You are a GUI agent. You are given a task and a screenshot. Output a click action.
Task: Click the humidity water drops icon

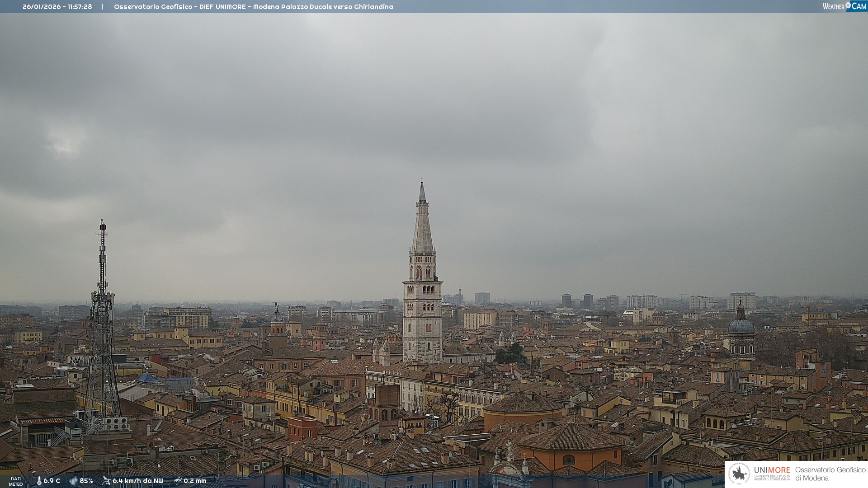(73, 481)
